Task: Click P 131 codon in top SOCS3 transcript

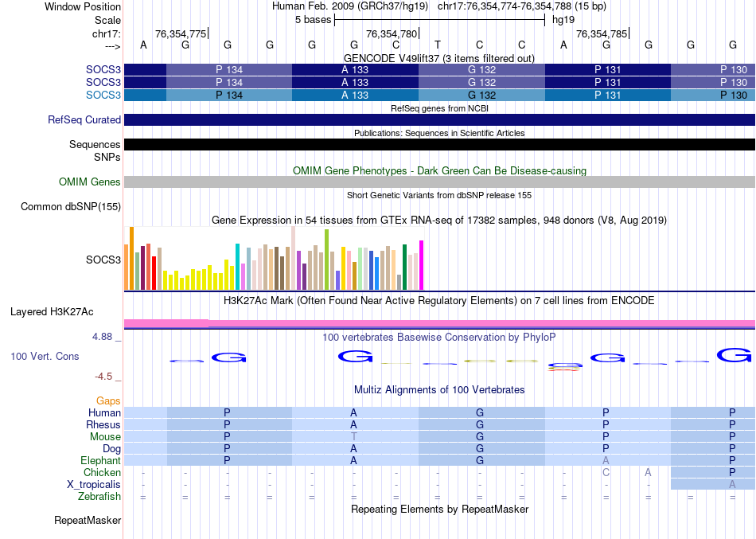Action: coord(607,69)
